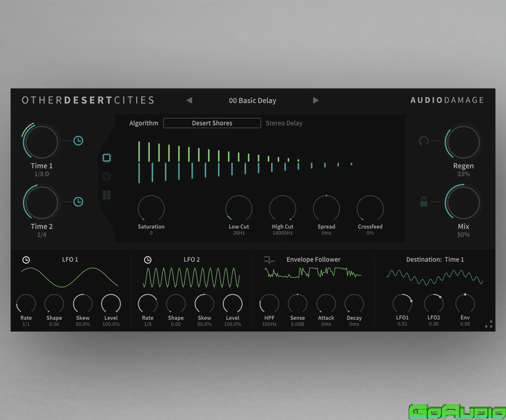Click the Saturation knob
506x420 pixels.
pos(151,208)
